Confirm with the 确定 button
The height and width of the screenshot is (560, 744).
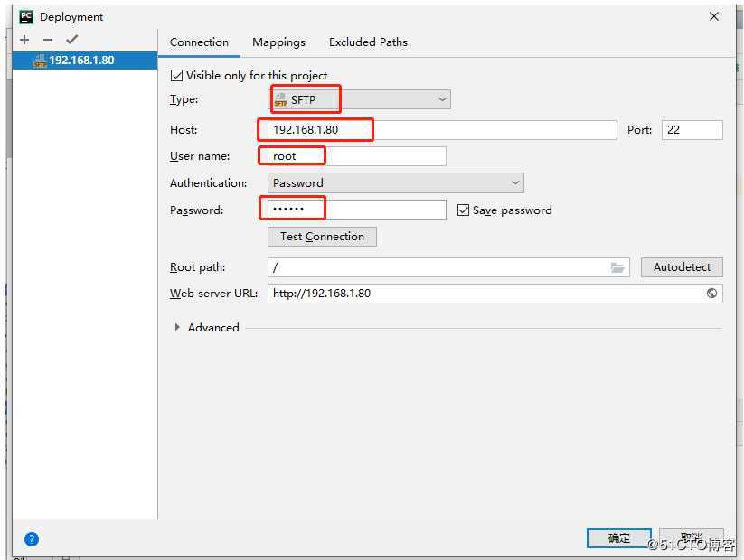[618, 538]
